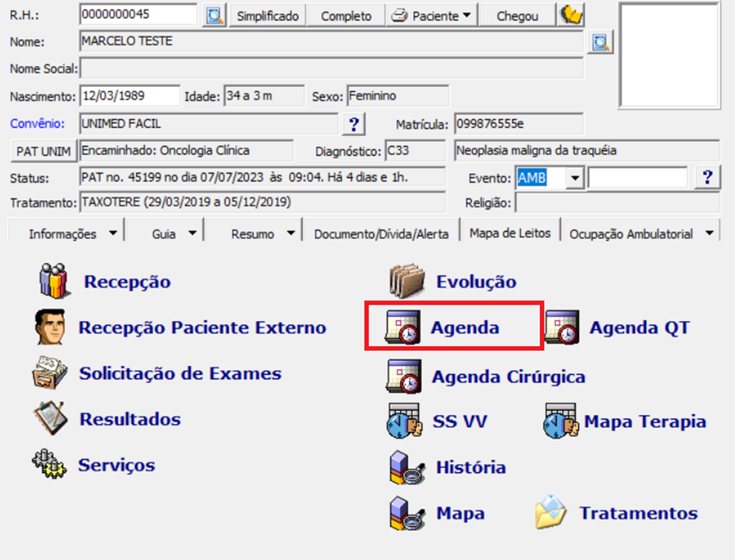Image resolution: width=735 pixels, height=560 pixels.
Task: Click the Nome field MARCELO TESTE
Action: tap(331, 41)
